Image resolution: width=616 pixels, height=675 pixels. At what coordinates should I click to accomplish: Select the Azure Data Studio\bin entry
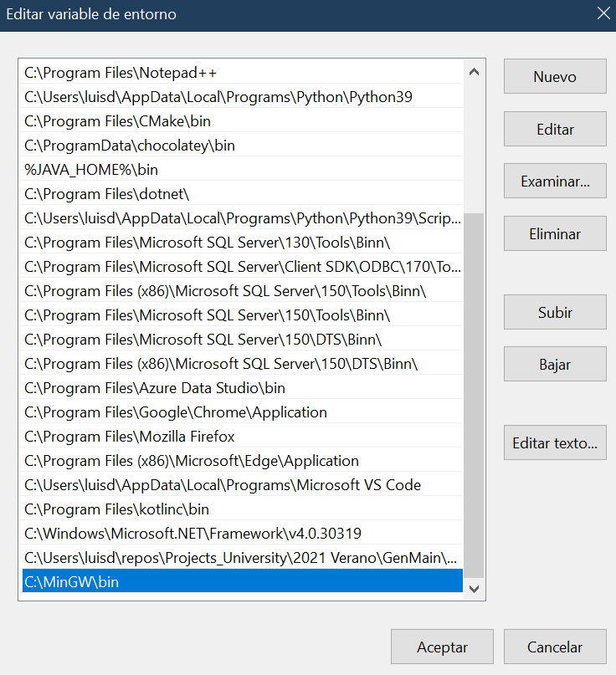point(243,388)
